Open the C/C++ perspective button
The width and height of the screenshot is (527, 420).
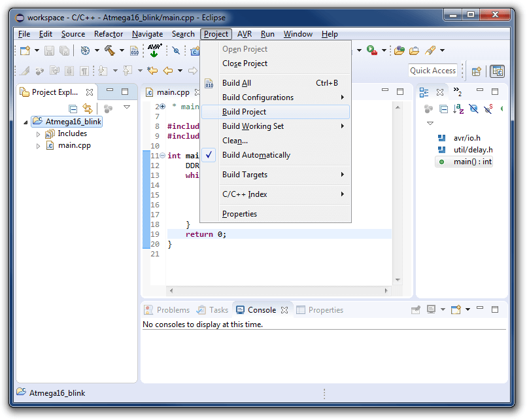point(498,71)
